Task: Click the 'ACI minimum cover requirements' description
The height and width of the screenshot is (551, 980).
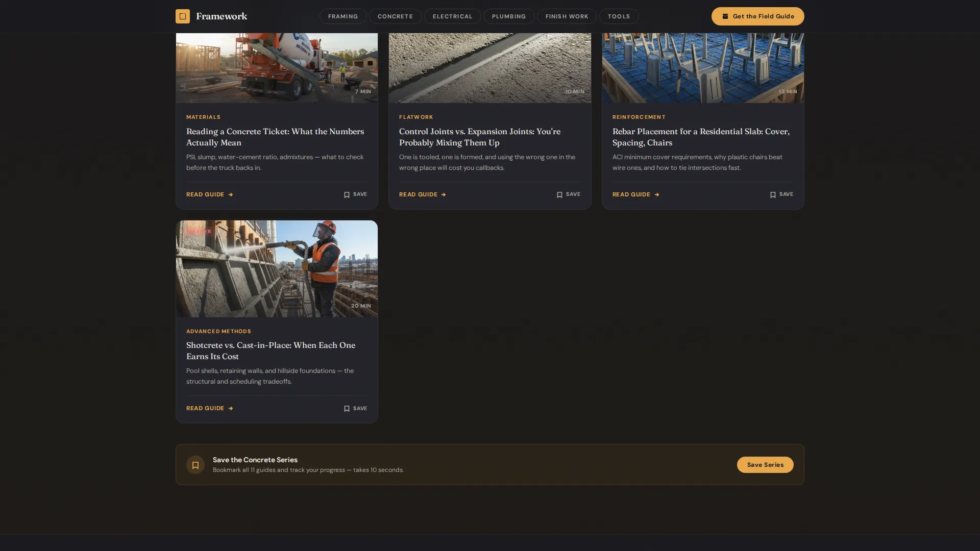Action: [697, 162]
